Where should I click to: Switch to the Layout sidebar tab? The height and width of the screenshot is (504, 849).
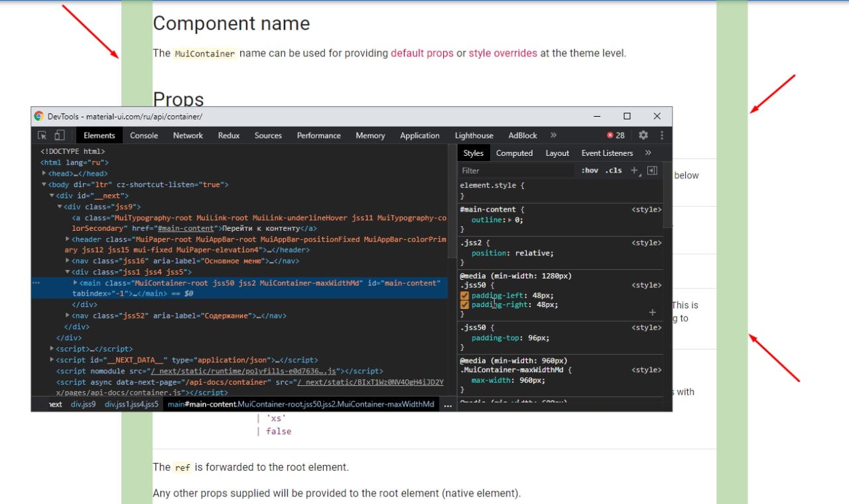click(557, 153)
